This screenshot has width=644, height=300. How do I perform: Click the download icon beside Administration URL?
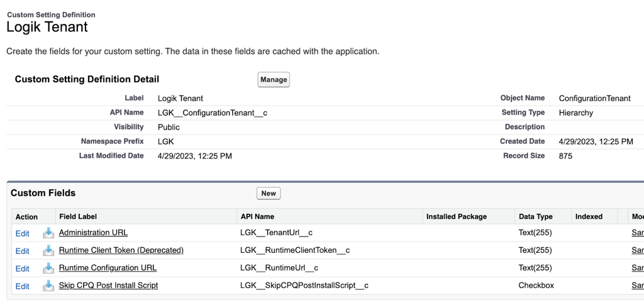(x=48, y=233)
